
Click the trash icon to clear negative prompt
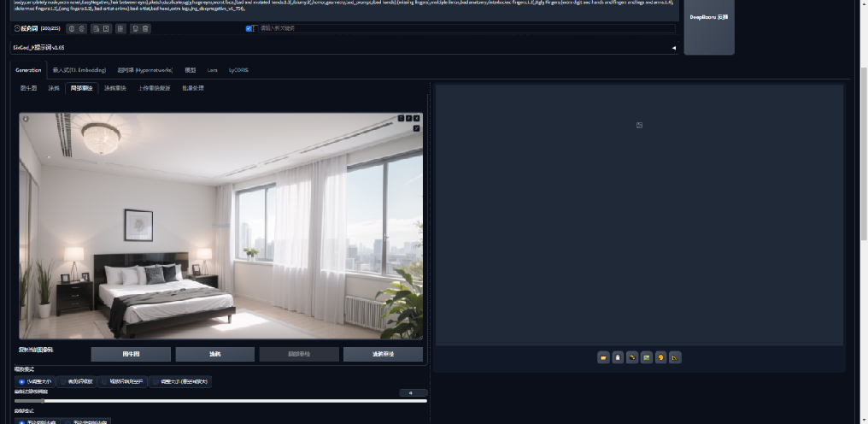pos(145,28)
